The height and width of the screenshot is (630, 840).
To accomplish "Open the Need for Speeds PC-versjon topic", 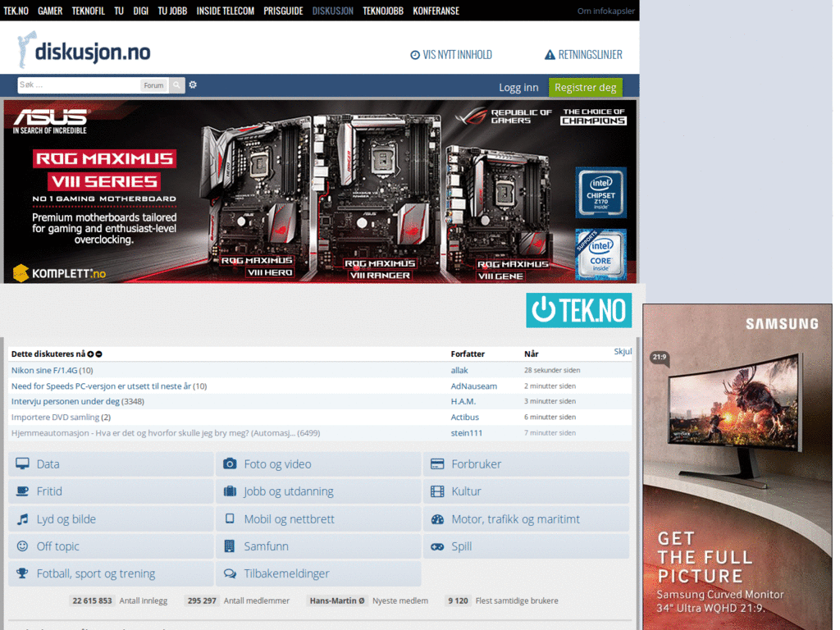I will point(101,386).
